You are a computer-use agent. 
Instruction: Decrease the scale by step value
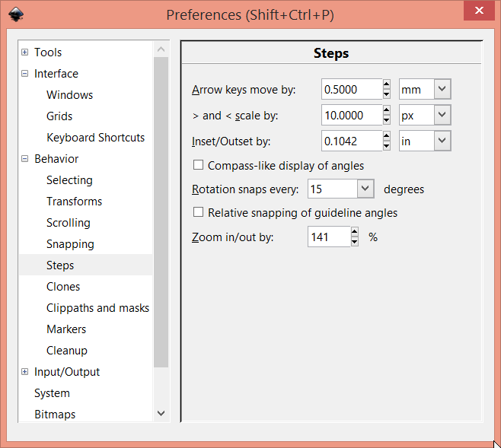(x=386, y=120)
